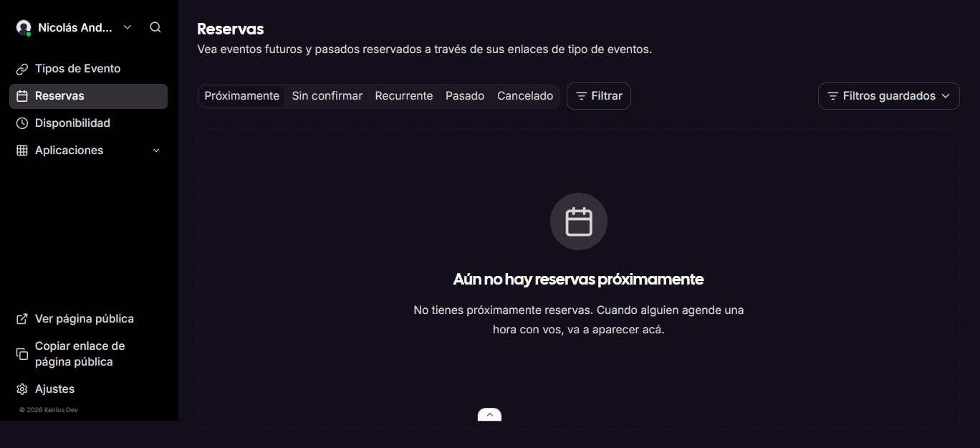The image size is (980, 448).
Task: Expand the user menu chevron beside Nicolás And...
Action: pyautogui.click(x=128, y=27)
